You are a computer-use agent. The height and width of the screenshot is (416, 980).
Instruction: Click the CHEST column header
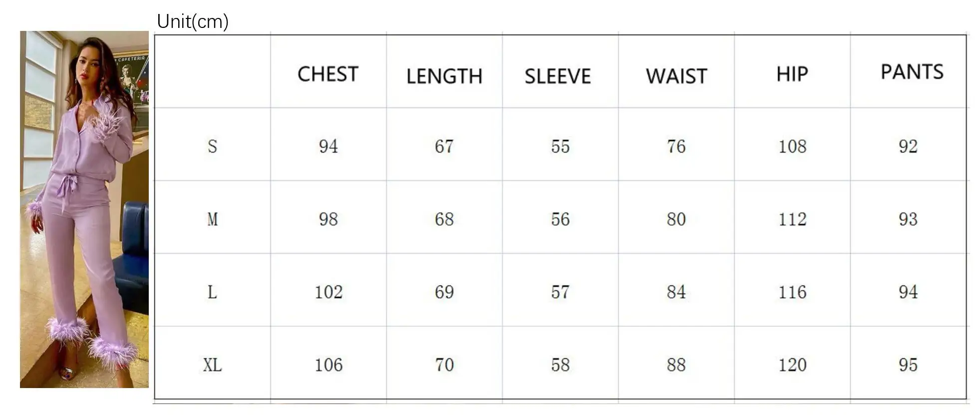click(x=328, y=74)
